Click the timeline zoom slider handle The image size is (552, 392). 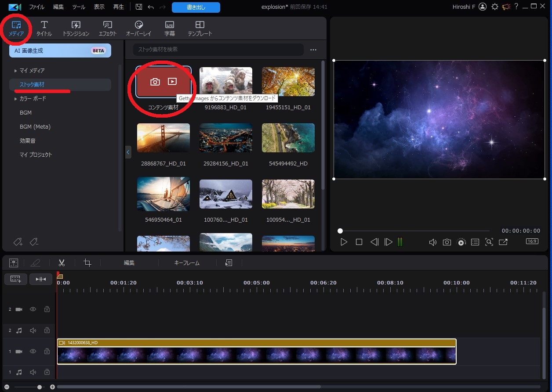point(40,387)
